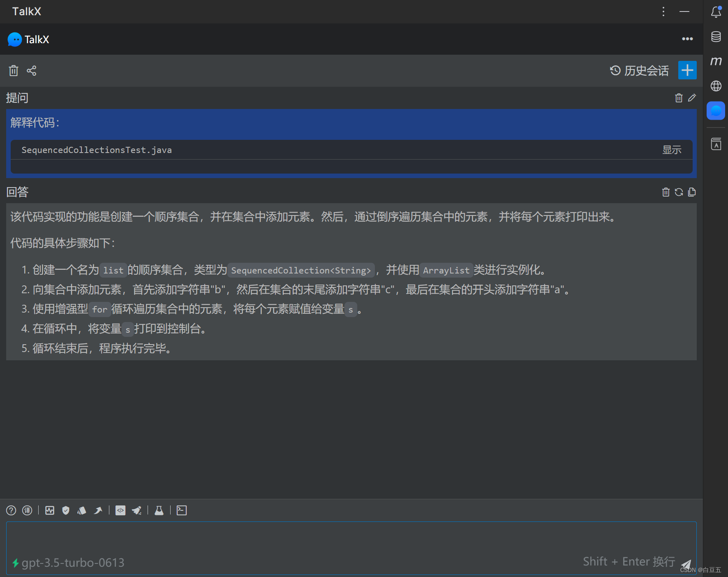This screenshot has height=577, width=728.
Task: Click the code brackets explain-code icon
Action: coord(120,510)
